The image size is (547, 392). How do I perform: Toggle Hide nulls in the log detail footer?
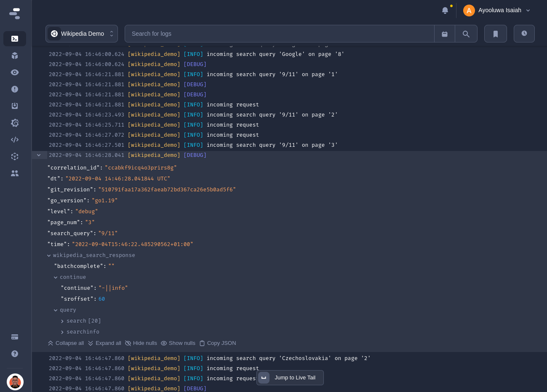point(141,343)
